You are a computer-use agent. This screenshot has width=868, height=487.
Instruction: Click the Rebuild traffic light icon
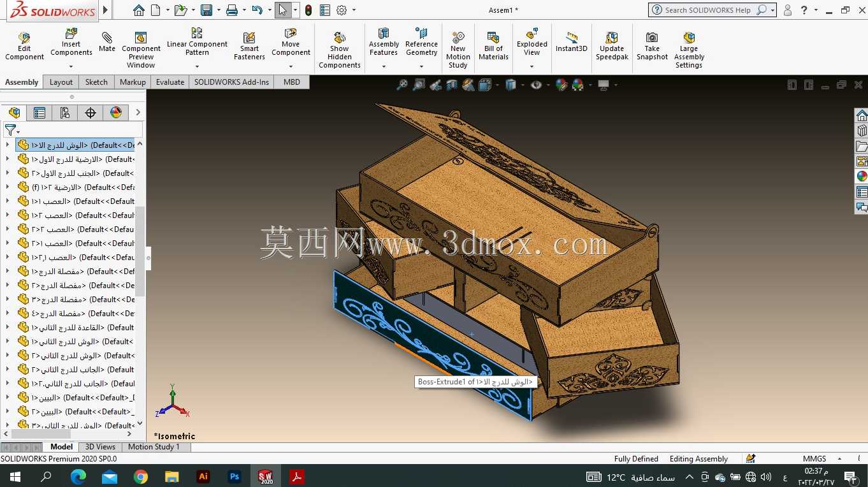point(308,10)
